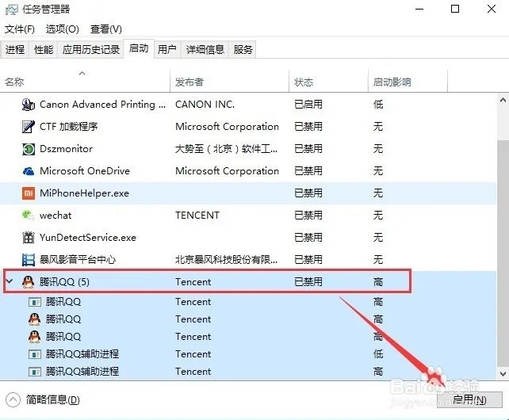Click 低 impact value of Canon row
Screen dimensions: 509x420
378,105
